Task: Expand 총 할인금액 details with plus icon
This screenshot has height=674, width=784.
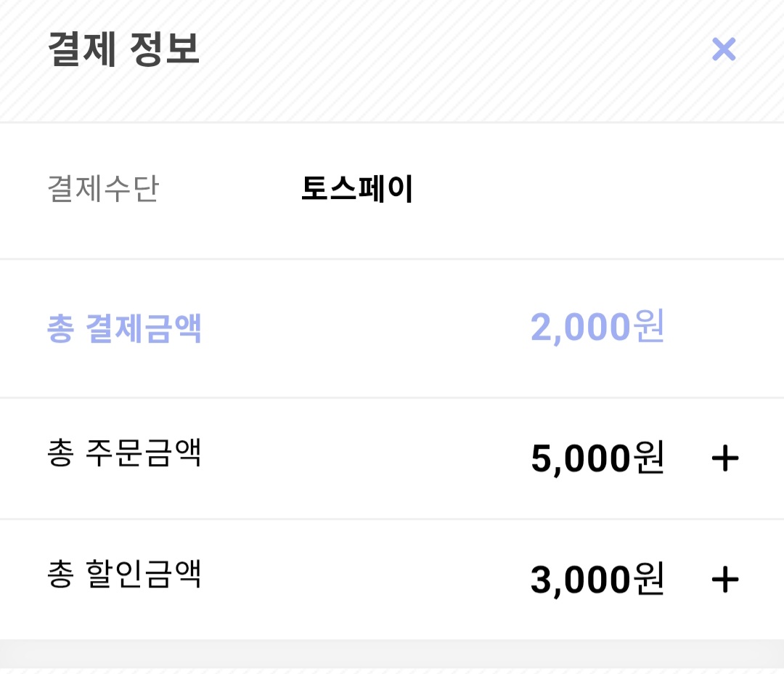Action: pos(724,580)
